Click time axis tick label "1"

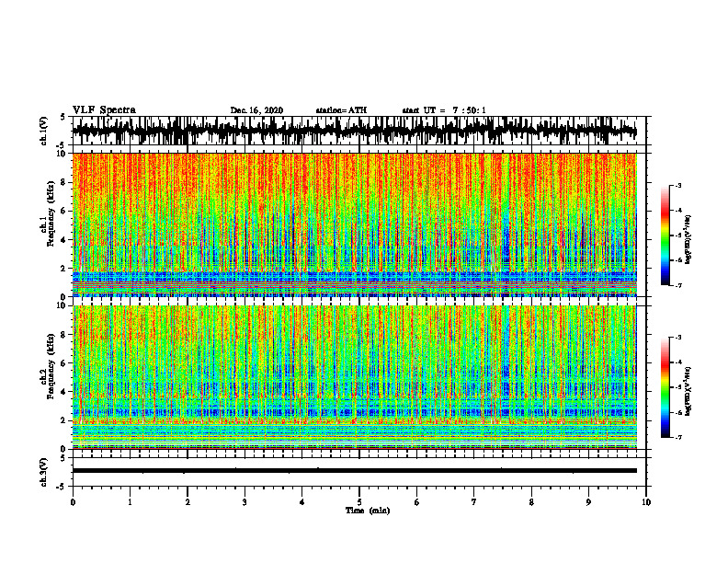coord(130,502)
